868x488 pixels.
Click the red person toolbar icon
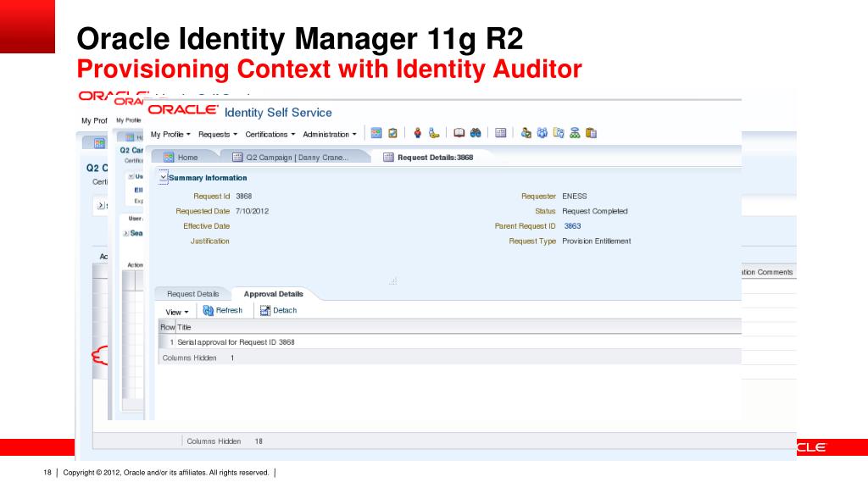417,133
